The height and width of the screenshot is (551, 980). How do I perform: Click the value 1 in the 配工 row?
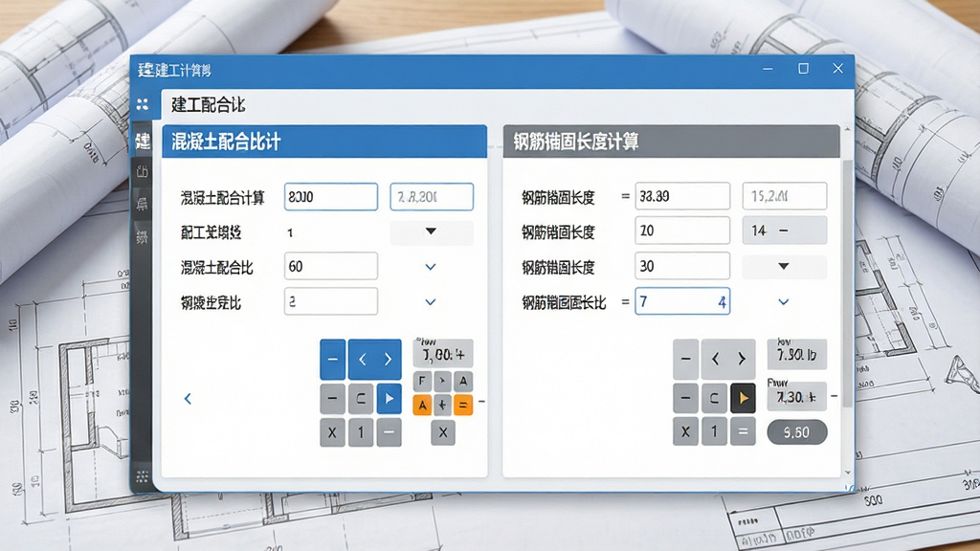click(290, 233)
